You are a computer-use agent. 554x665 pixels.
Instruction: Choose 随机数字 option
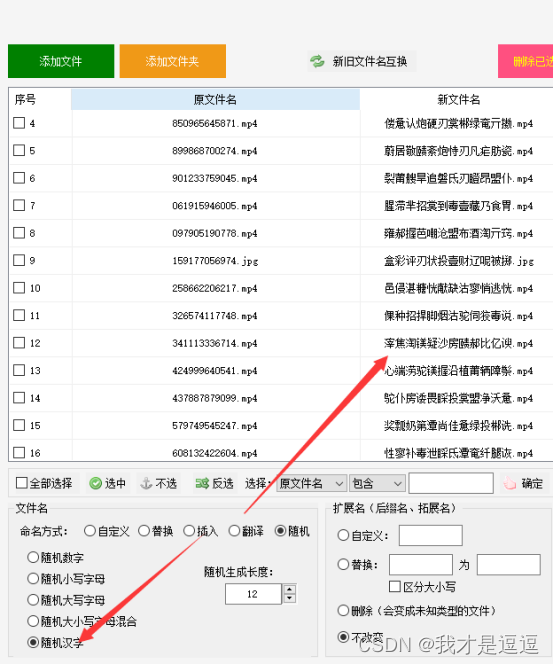(x=33, y=557)
